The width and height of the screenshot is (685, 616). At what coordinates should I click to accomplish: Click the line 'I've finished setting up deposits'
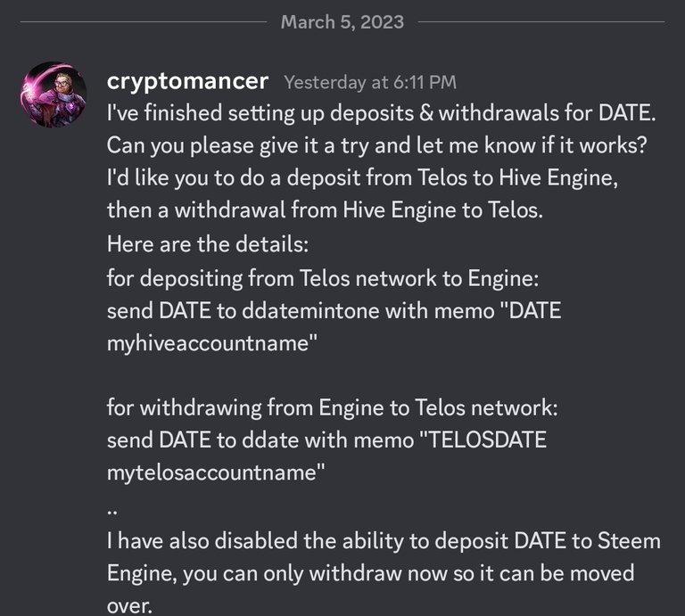[382, 113]
